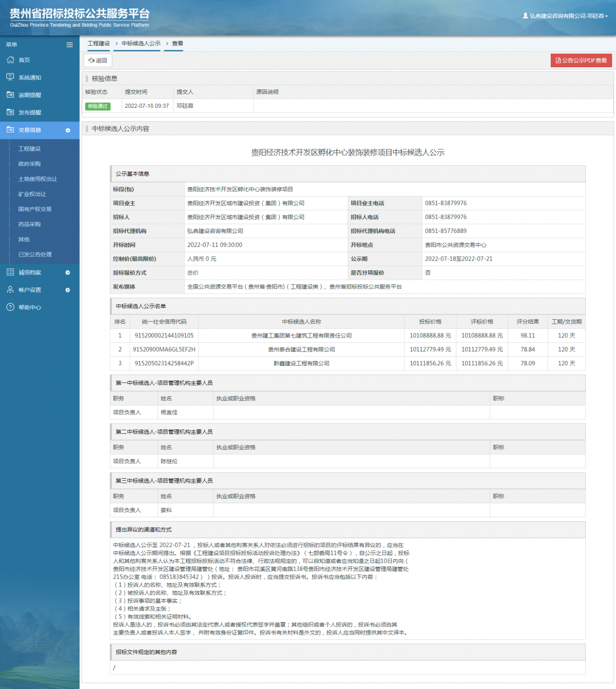
Task: Expand the 诚信档案 arrow
Action: [68, 272]
